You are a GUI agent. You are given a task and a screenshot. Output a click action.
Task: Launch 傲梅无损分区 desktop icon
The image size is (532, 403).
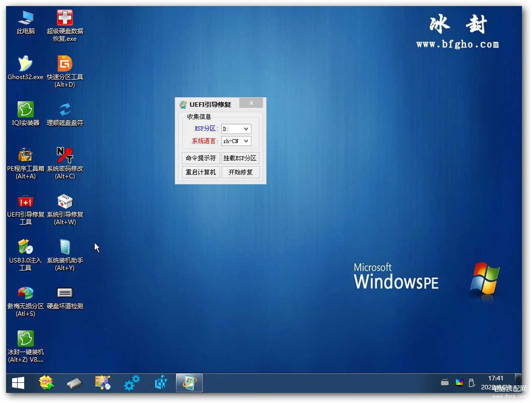[x=26, y=301]
